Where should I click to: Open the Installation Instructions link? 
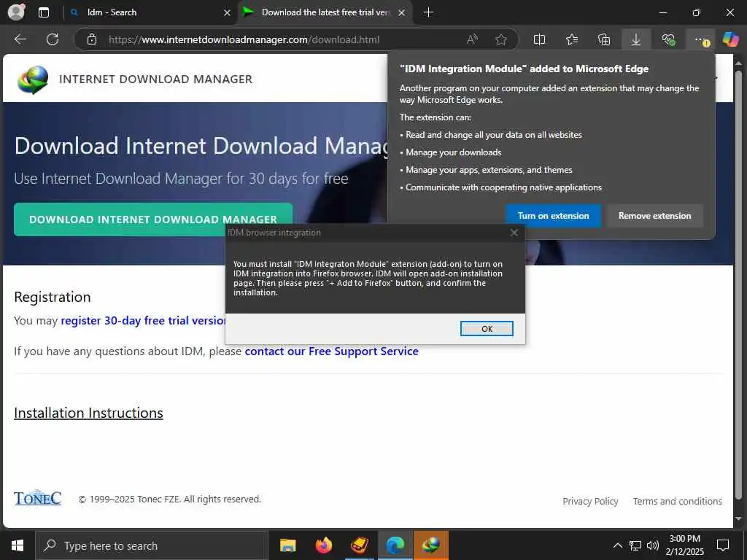88,413
